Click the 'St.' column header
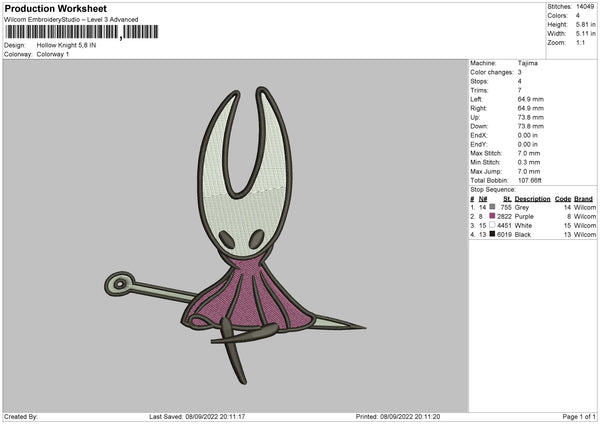The image size is (600, 424). (x=507, y=199)
